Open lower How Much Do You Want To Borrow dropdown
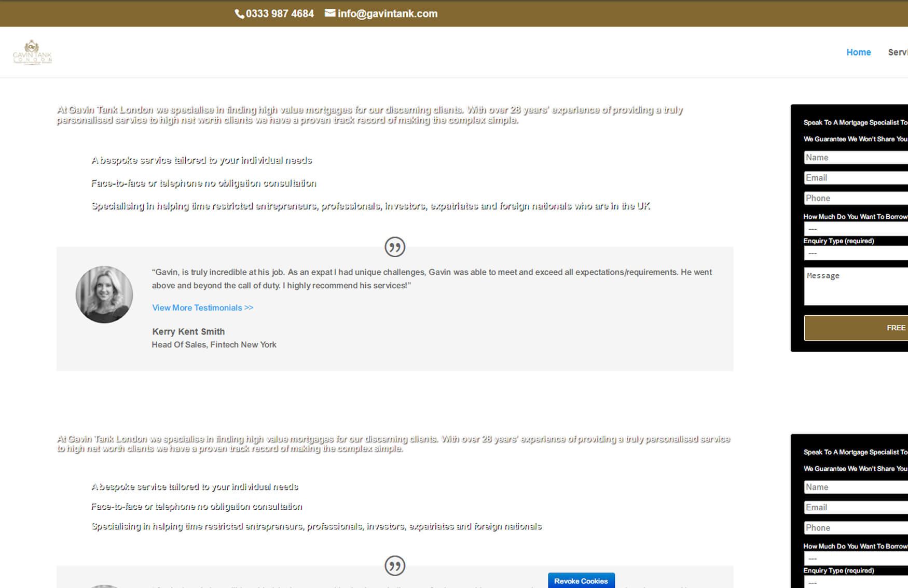The width and height of the screenshot is (908, 588). [x=856, y=558]
